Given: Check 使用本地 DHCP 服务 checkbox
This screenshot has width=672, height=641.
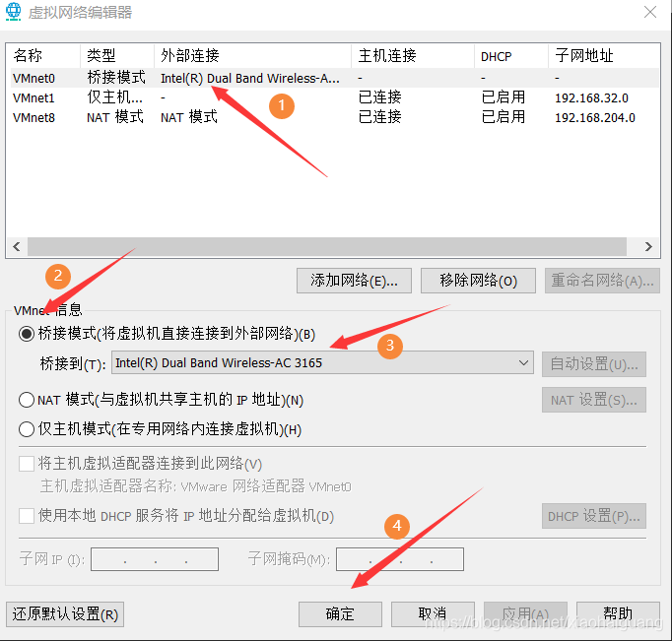Looking at the screenshot, I should 27,516.
